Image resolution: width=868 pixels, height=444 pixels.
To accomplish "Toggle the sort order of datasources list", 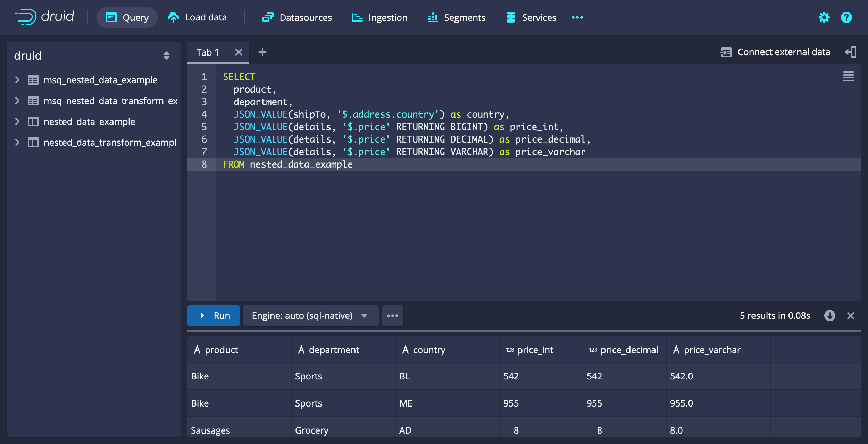I will 166,55.
